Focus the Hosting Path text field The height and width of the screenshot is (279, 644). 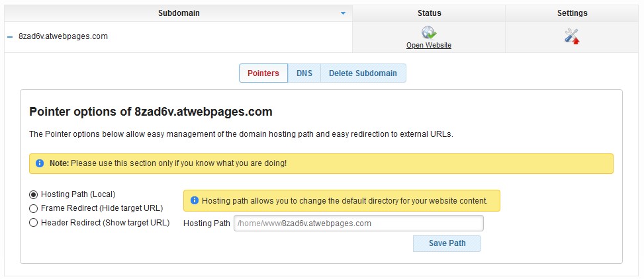click(358, 223)
